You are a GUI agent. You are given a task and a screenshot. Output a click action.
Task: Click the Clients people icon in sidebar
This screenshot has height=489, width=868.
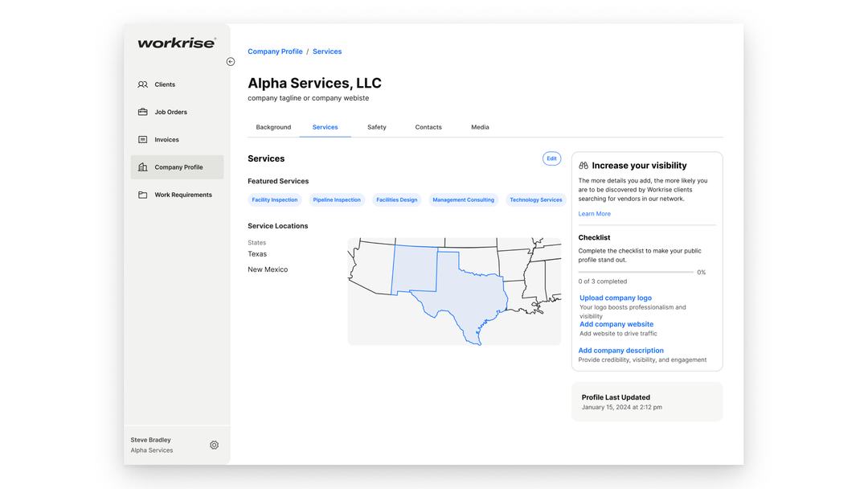(143, 84)
